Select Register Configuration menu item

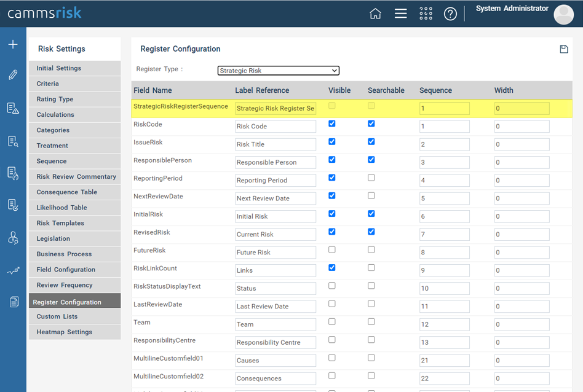tap(75, 301)
